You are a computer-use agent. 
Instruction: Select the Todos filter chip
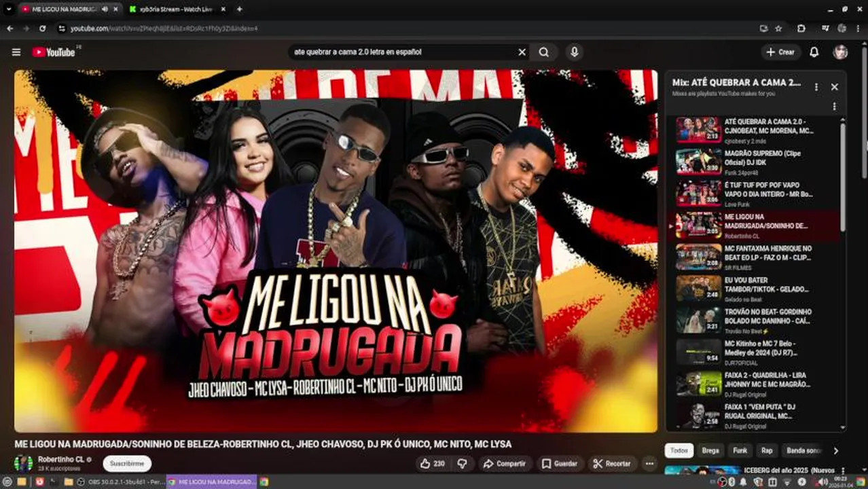click(x=679, y=450)
